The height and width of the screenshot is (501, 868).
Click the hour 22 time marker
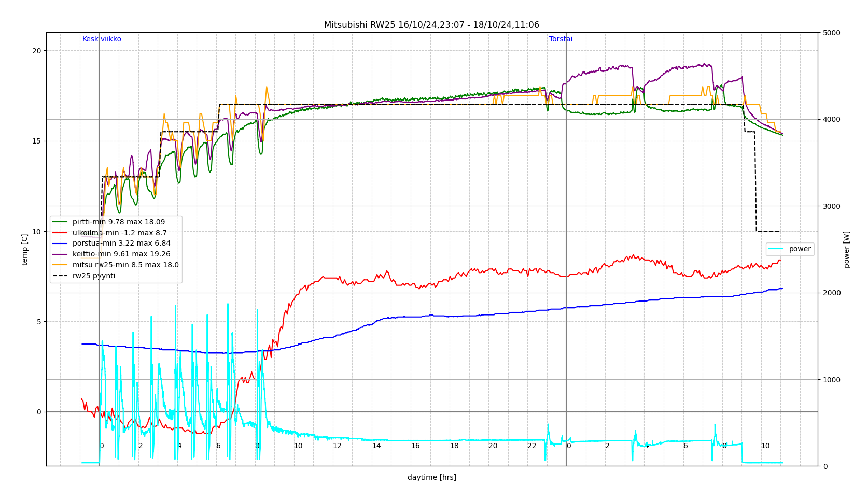(x=531, y=446)
